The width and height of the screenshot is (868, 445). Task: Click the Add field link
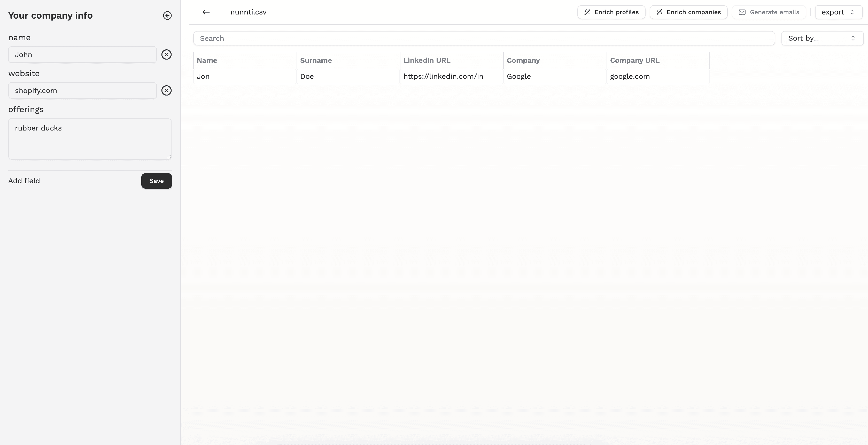click(24, 181)
